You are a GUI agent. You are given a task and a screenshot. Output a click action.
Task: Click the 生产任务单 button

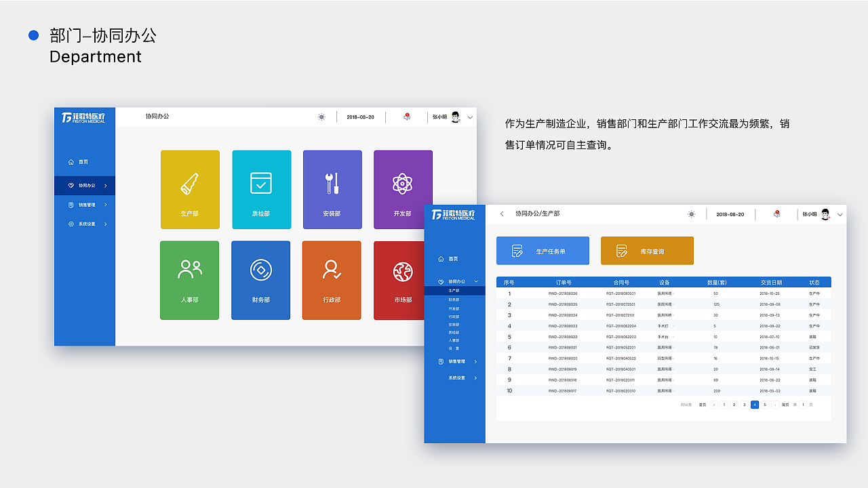[542, 250]
